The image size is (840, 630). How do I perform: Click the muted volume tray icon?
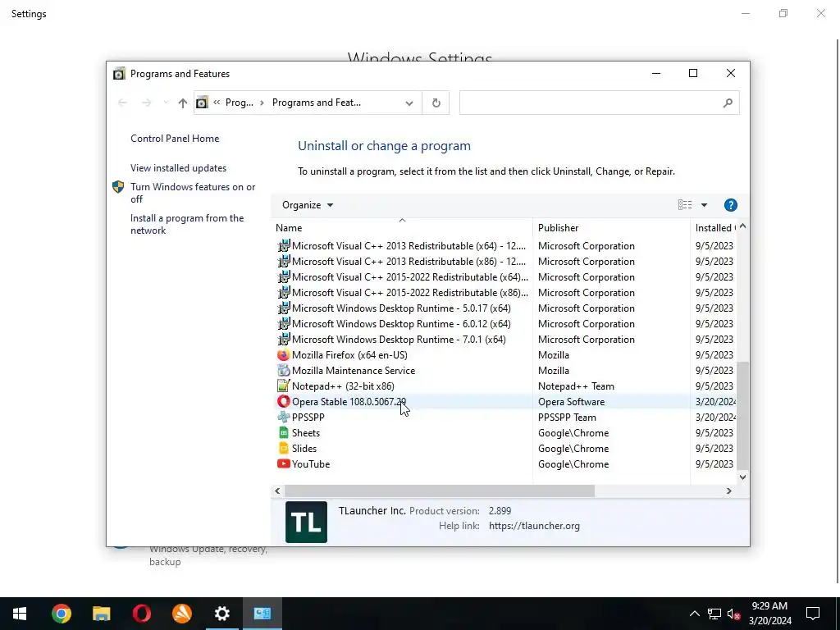pyautogui.click(x=733, y=614)
